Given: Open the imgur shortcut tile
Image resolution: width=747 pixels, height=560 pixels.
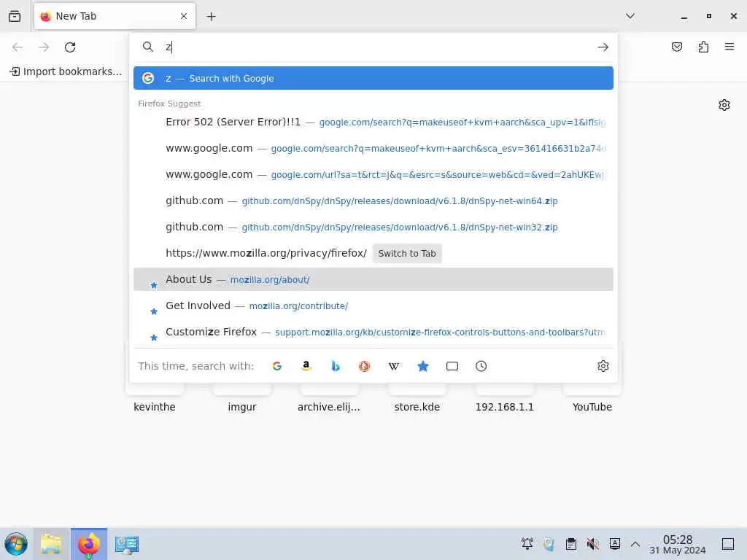Looking at the screenshot, I should pyautogui.click(x=242, y=399).
